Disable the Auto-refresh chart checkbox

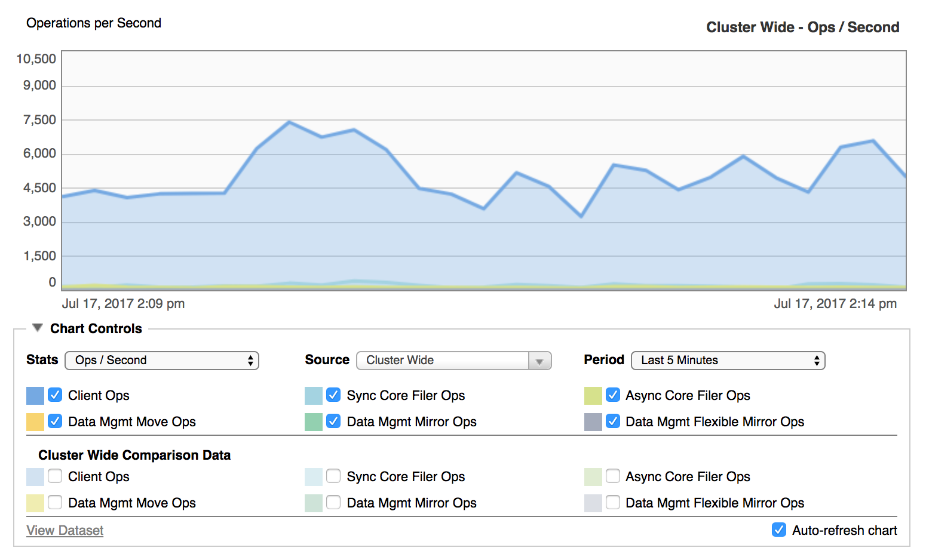pyautogui.click(x=779, y=530)
